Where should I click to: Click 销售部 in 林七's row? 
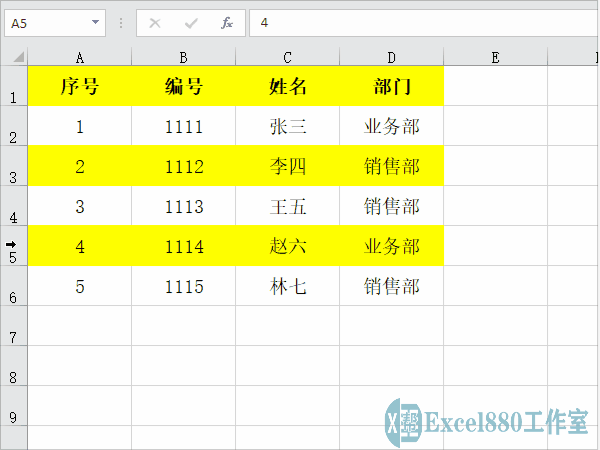pos(391,286)
